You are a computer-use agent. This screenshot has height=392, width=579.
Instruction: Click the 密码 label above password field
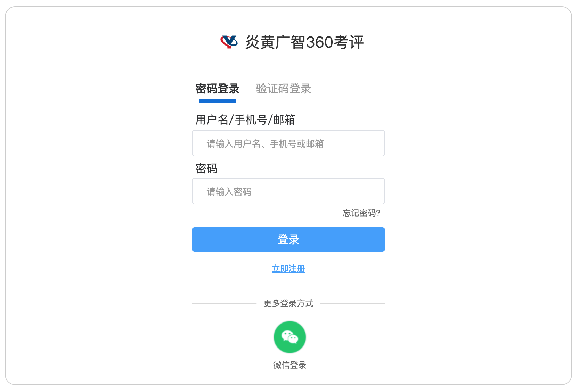point(206,169)
